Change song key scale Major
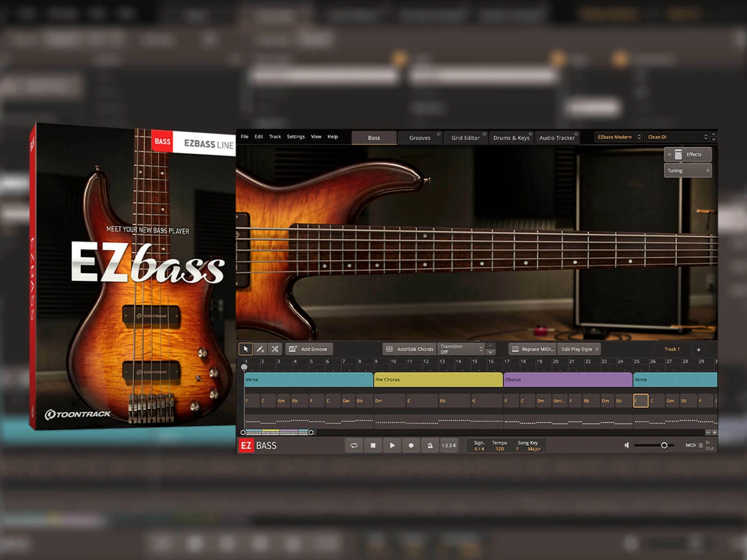 point(534,449)
